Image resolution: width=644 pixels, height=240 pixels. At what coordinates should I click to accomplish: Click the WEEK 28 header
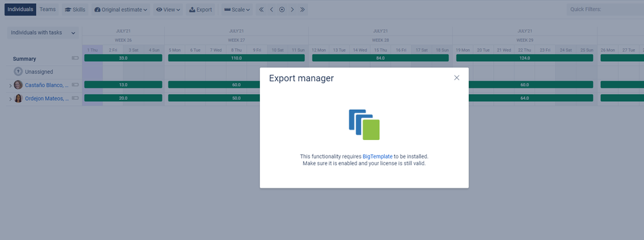pyautogui.click(x=380, y=40)
